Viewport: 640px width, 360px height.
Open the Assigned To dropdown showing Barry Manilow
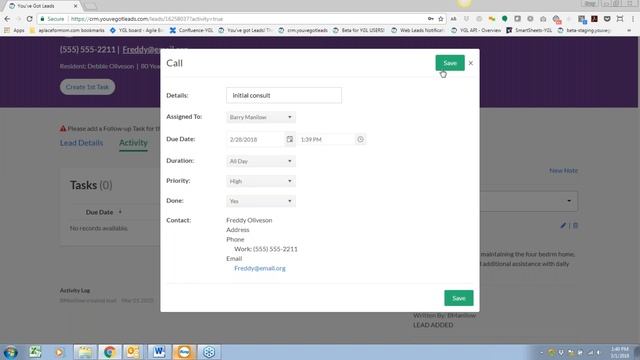click(x=261, y=117)
